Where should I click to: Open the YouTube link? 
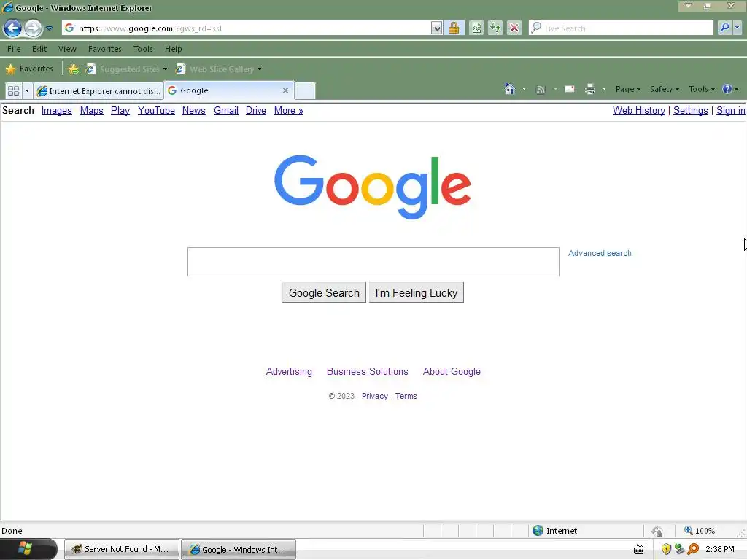(156, 111)
